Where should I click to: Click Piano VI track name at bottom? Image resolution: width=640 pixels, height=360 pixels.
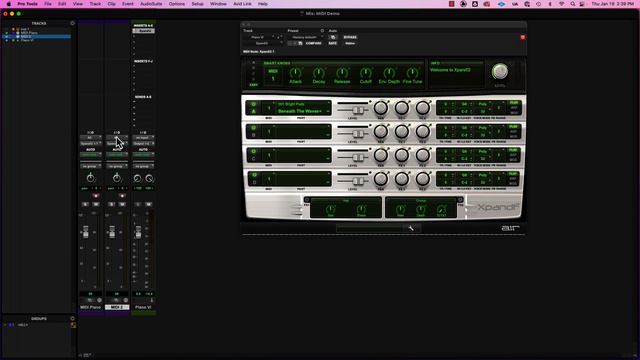coord(143,307)
